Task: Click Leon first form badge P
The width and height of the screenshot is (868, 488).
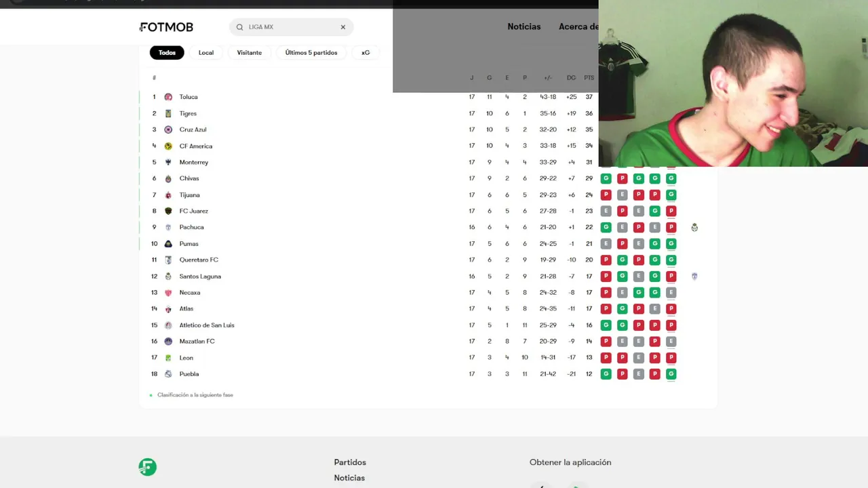Action: click(x=606, y=357)
